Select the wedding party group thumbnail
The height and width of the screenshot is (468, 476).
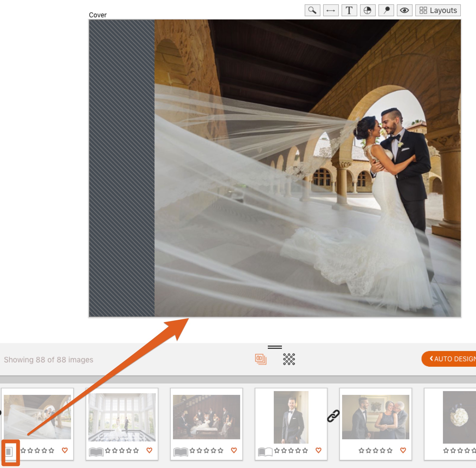click(207, 417)
